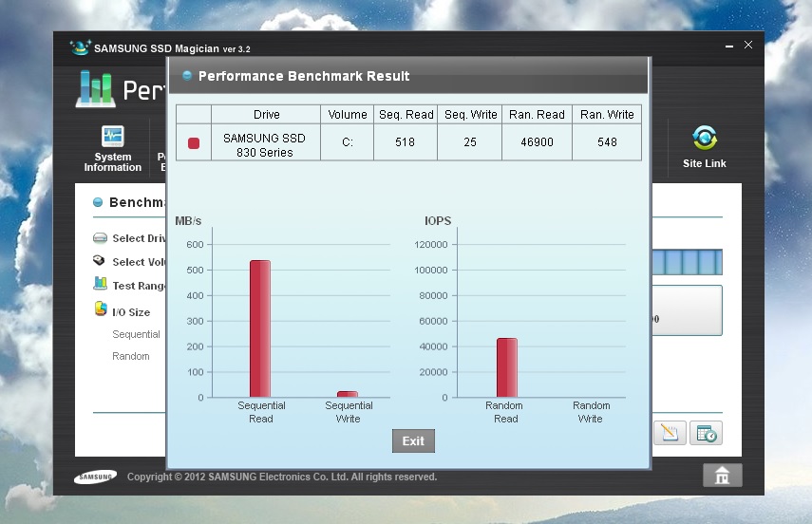This screenshot has height=524, width=812.
Task: Click the schedule calendar-clock icon
Action: click(707, 433)
